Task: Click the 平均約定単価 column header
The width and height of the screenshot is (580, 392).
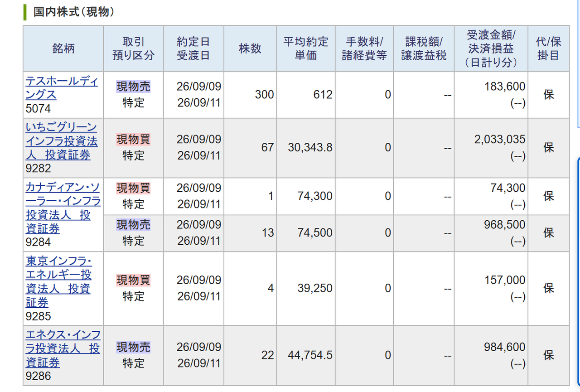Action: pos(306,48)
